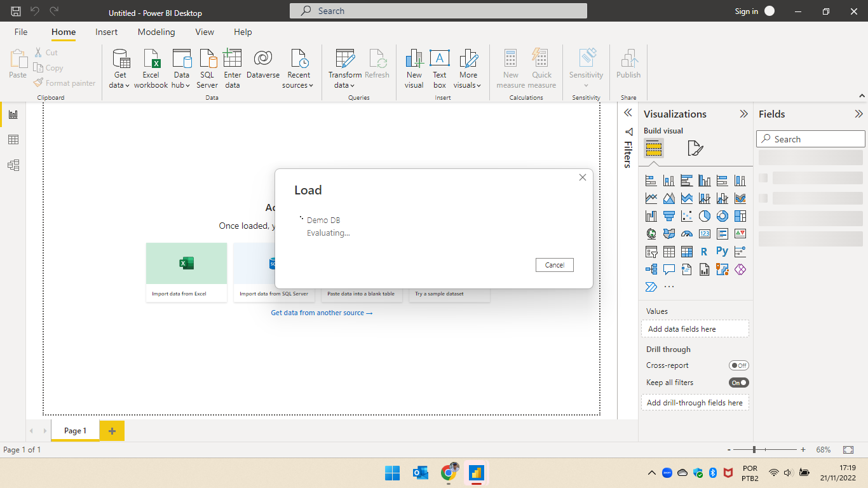
Task: Open the Recent sources dropdown
Action: (298, 69)
